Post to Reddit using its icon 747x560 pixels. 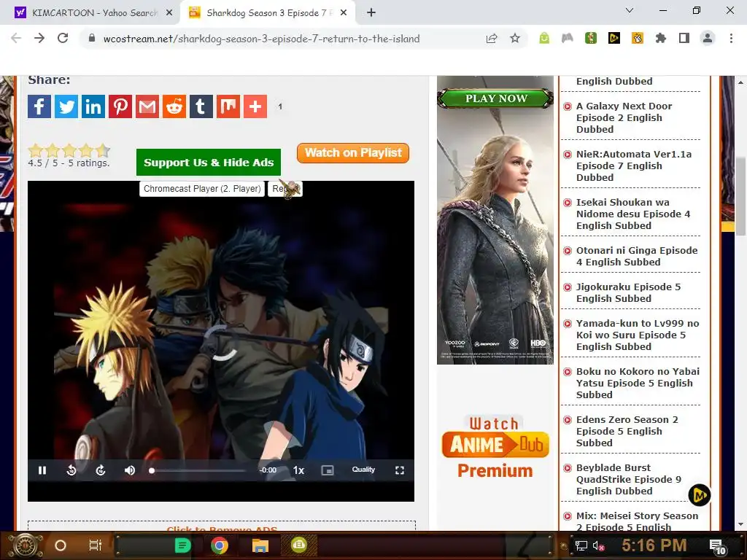(174, 106)
